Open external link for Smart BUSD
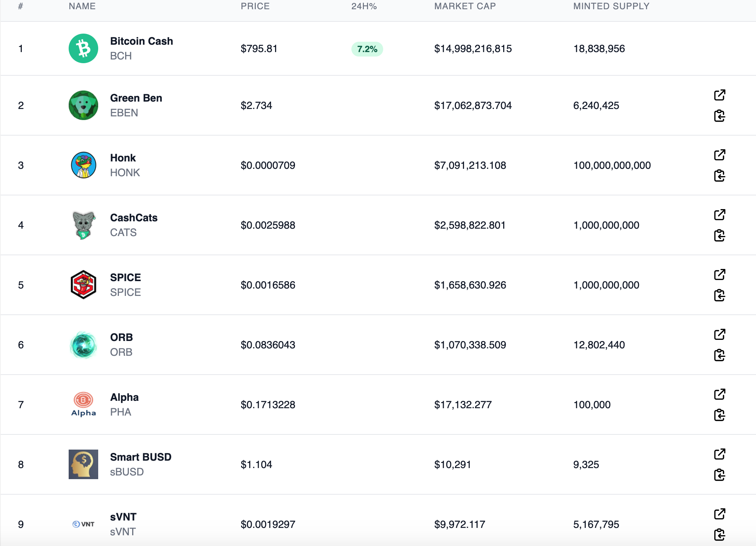 click(719, 454)
